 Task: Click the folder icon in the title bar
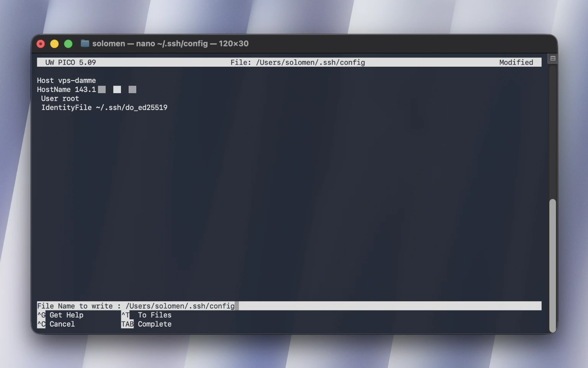coord(85,43)
